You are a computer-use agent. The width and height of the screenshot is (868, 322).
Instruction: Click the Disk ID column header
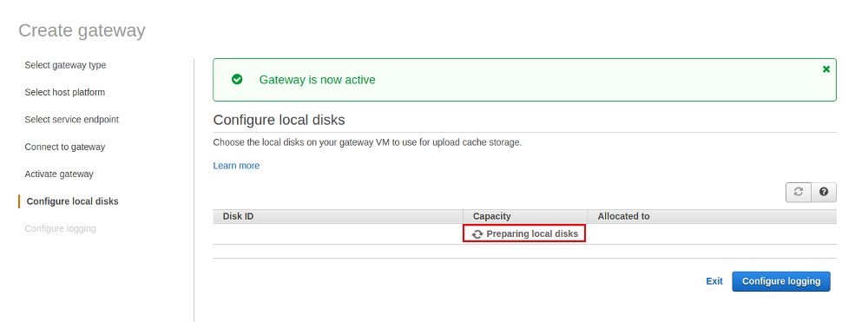(238, 216)
